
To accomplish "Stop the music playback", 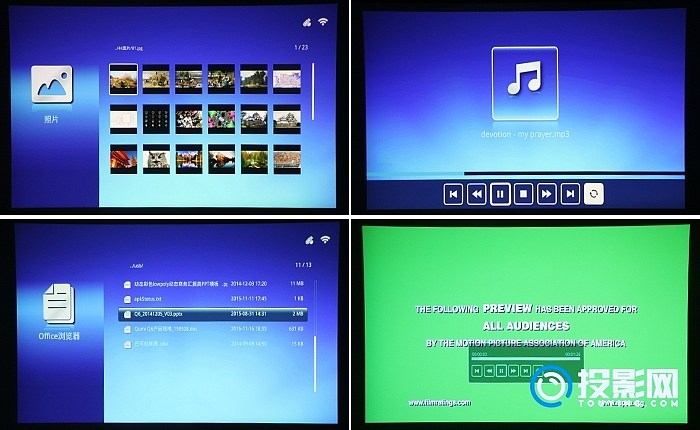I will point(523,194).
